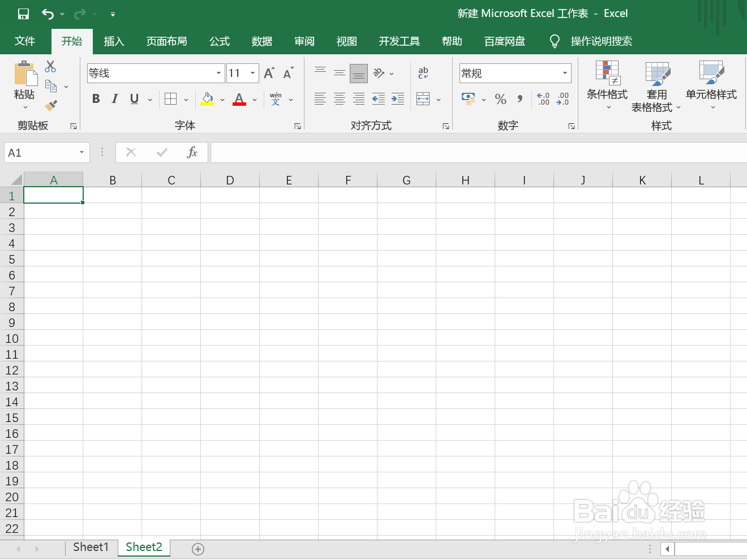Viewport: 747px width, 560px height.
Task: Apply Comma Style
Action: 520,99
